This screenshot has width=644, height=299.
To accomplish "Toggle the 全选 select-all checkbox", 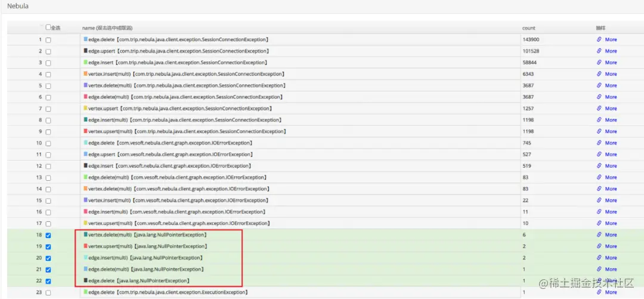I will click(x=48, y=27).
